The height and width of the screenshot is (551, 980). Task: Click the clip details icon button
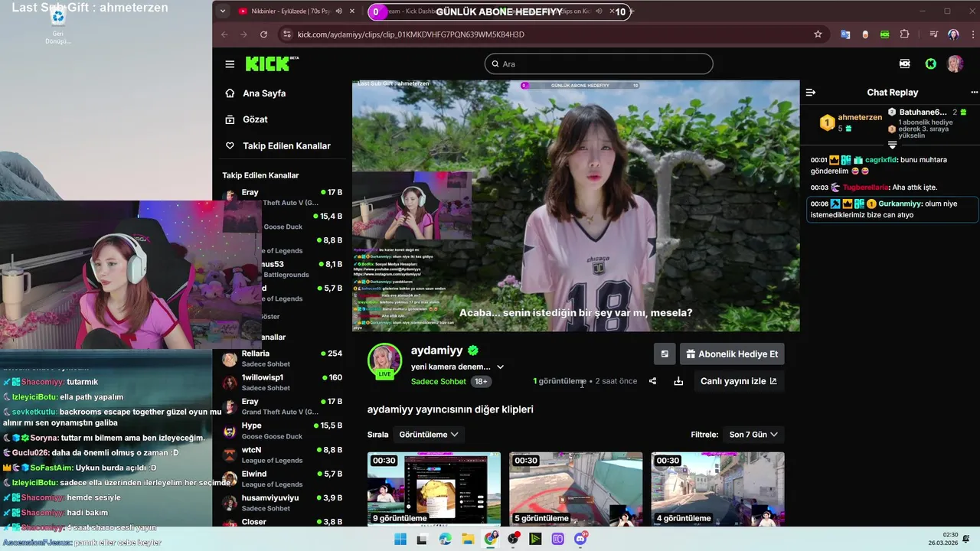pyautogui.click(x=665, y=354)
